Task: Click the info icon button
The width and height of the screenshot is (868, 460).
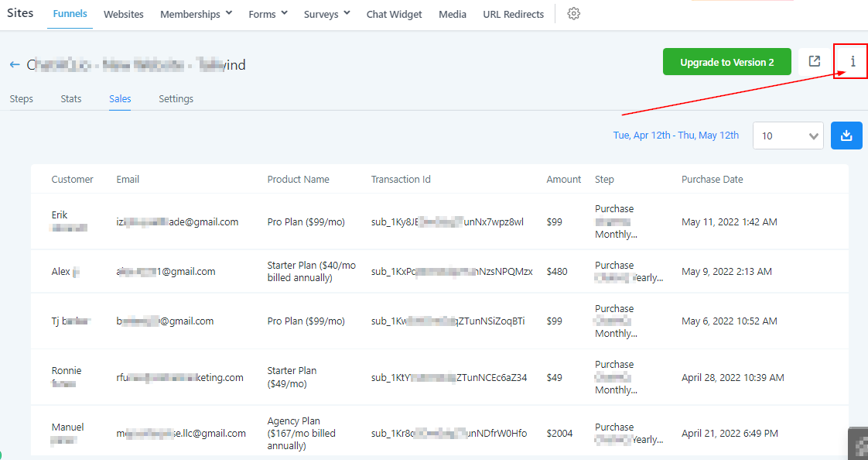Action: 853,61
